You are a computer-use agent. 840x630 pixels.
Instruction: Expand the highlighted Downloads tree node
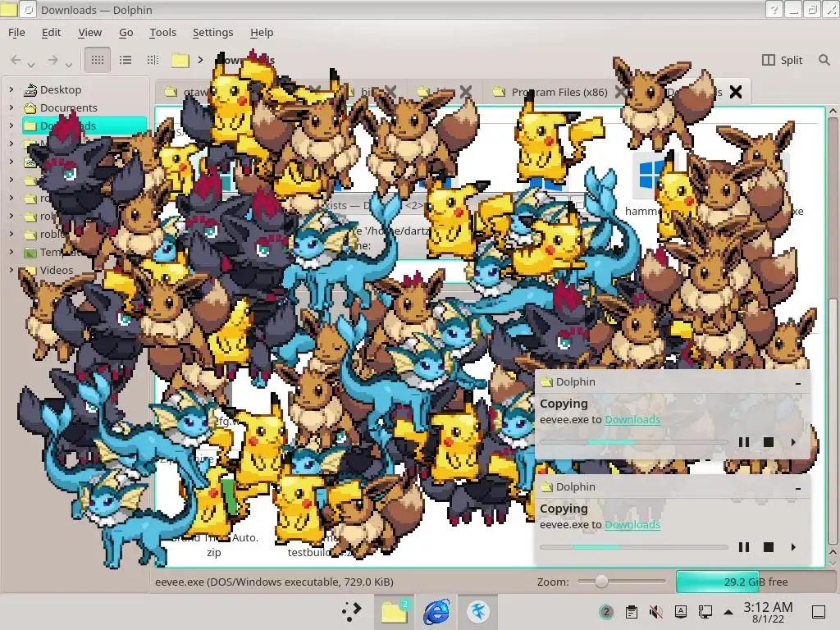(11, 126)
